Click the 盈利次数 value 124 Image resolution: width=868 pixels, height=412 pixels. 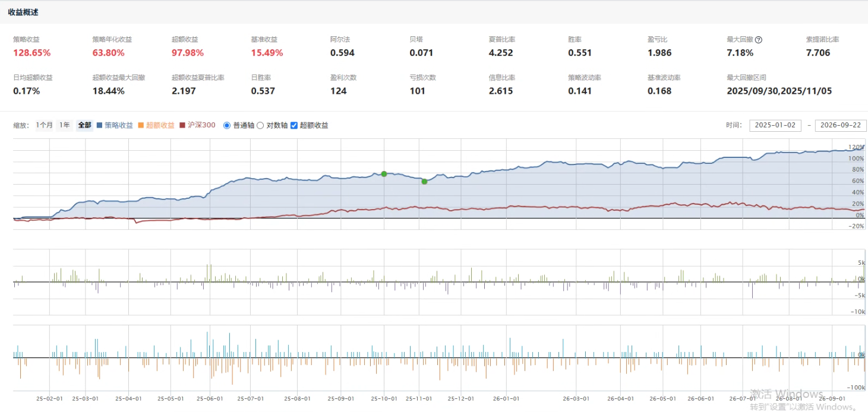339,91
